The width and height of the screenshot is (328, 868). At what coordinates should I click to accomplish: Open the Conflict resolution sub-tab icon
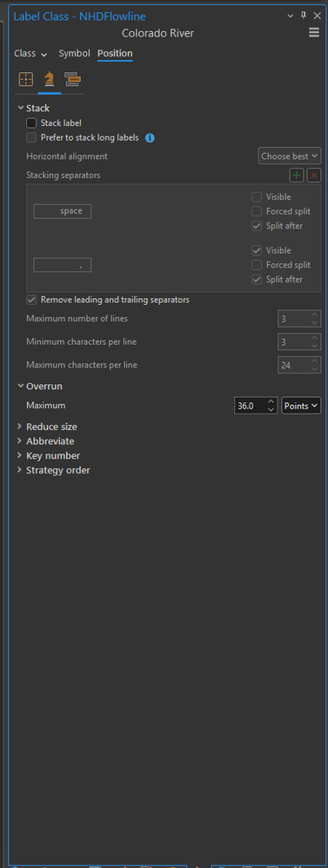[72, 80]
